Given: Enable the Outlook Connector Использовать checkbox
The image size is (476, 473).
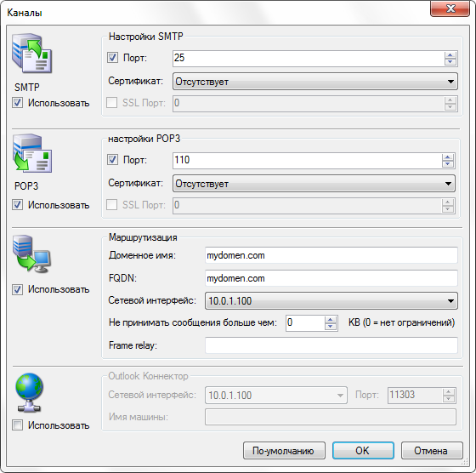Looking at the screenshot, I should 17,425.
